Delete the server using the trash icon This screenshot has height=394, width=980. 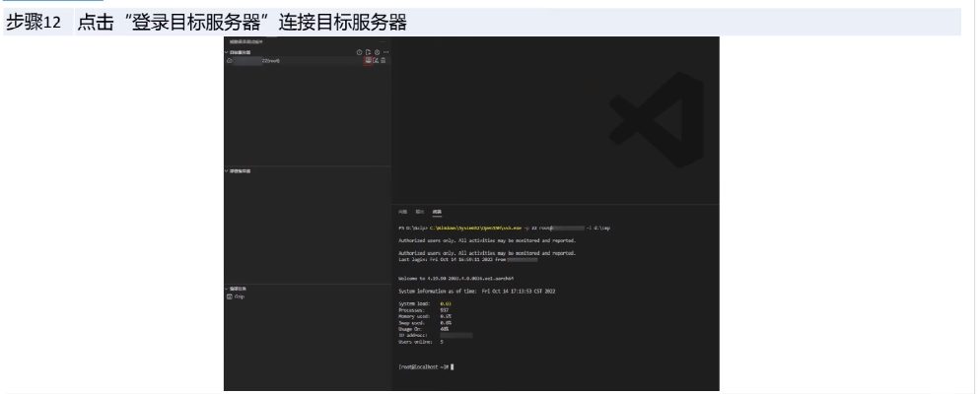coord(384,60)
